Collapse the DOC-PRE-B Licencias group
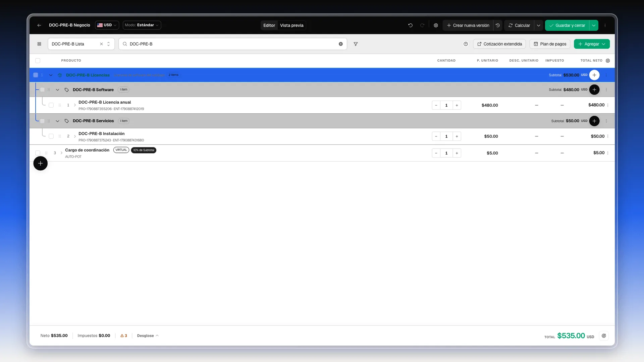Screen dimensions: 644x362 pos(51,75)
